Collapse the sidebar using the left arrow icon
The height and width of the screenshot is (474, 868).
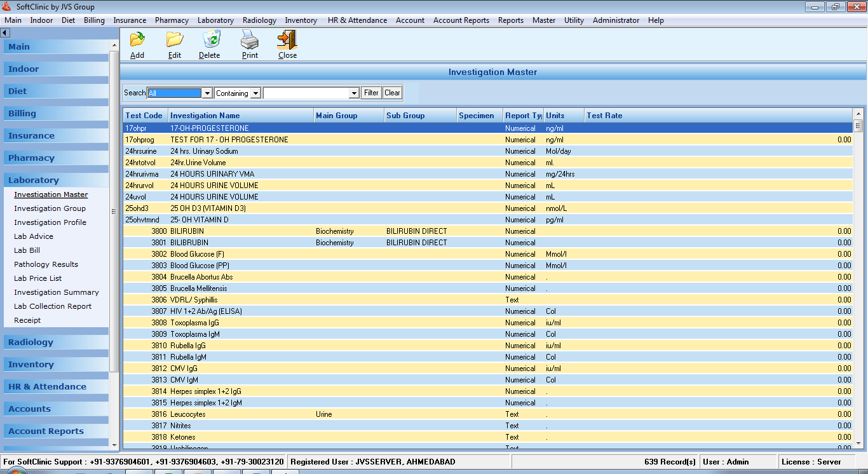pos(5,32)
